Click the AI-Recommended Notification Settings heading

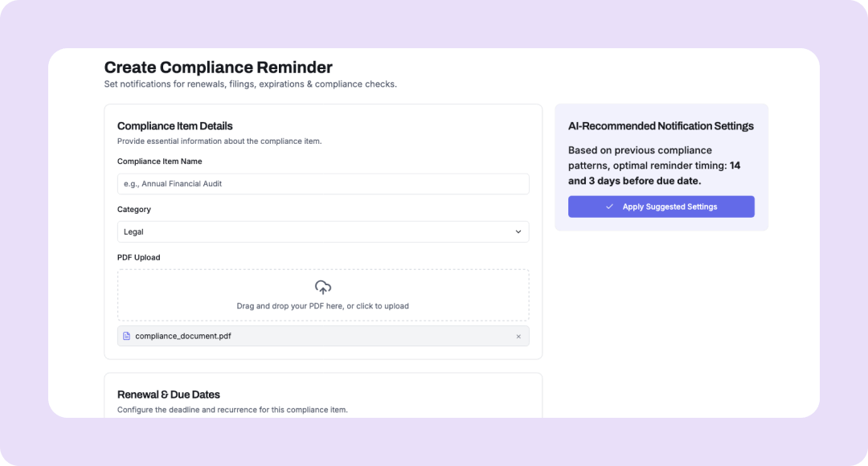pyautogui.click(x=661, y=126)
